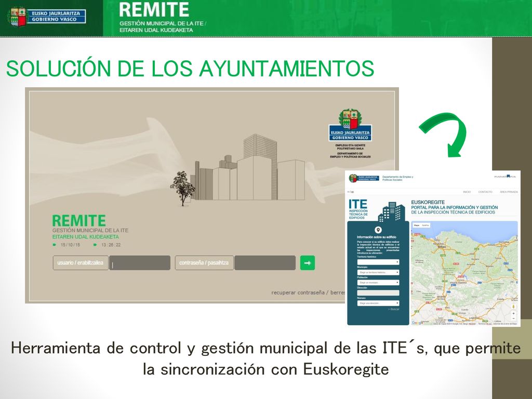Image resolution: width=532 pixels, height=399 pixels.
Task: Open the Territorio histórico dropdown
Action: point(378,262)
